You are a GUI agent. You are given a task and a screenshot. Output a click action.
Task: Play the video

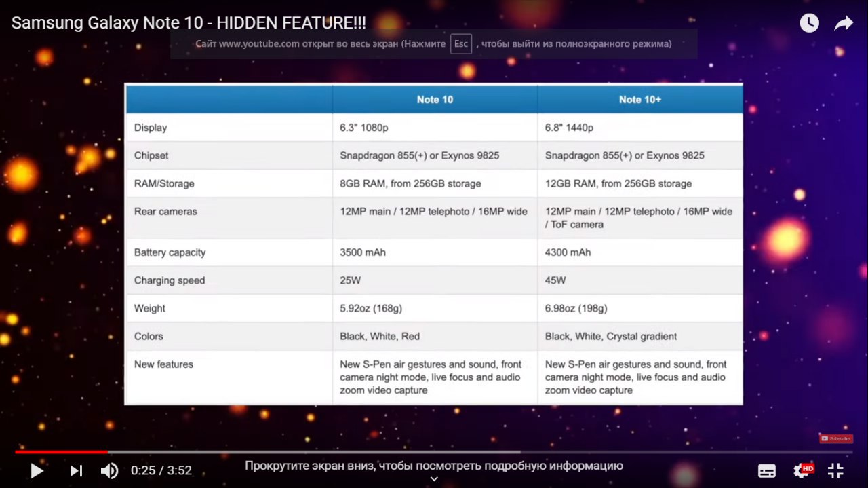coord(37,470)
